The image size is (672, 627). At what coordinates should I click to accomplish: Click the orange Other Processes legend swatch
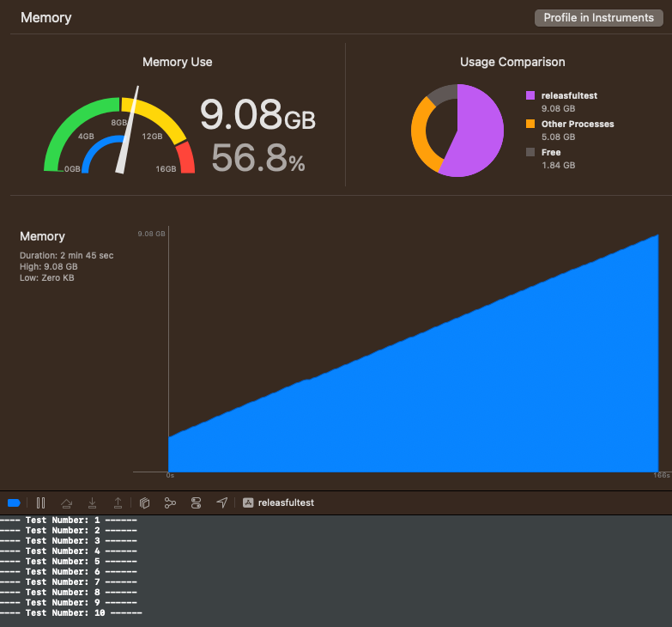coord(530,124)
